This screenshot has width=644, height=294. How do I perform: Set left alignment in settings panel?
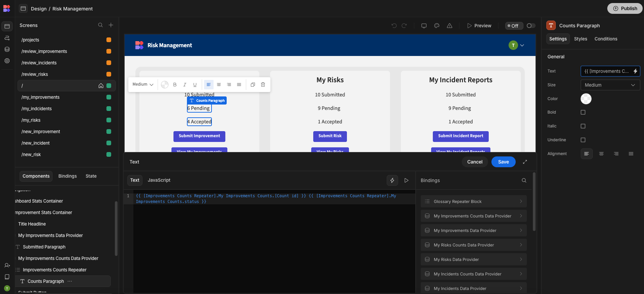586,154
